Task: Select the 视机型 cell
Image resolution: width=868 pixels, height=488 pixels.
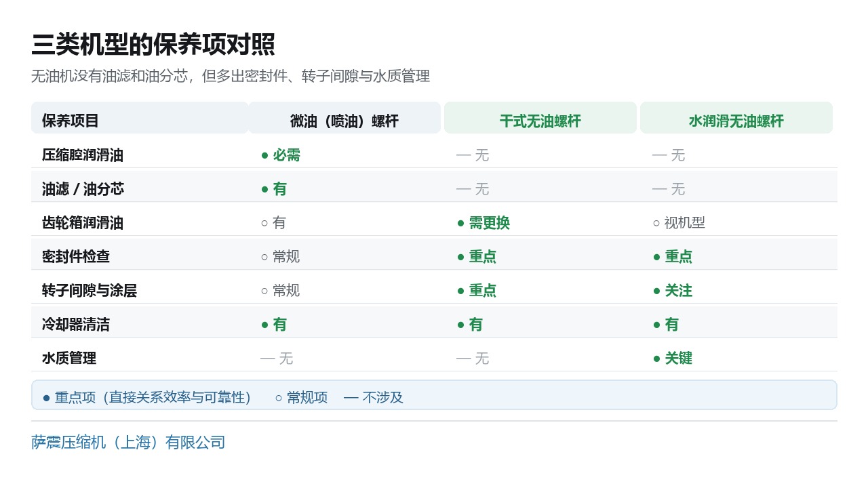Action: point(679,222)
